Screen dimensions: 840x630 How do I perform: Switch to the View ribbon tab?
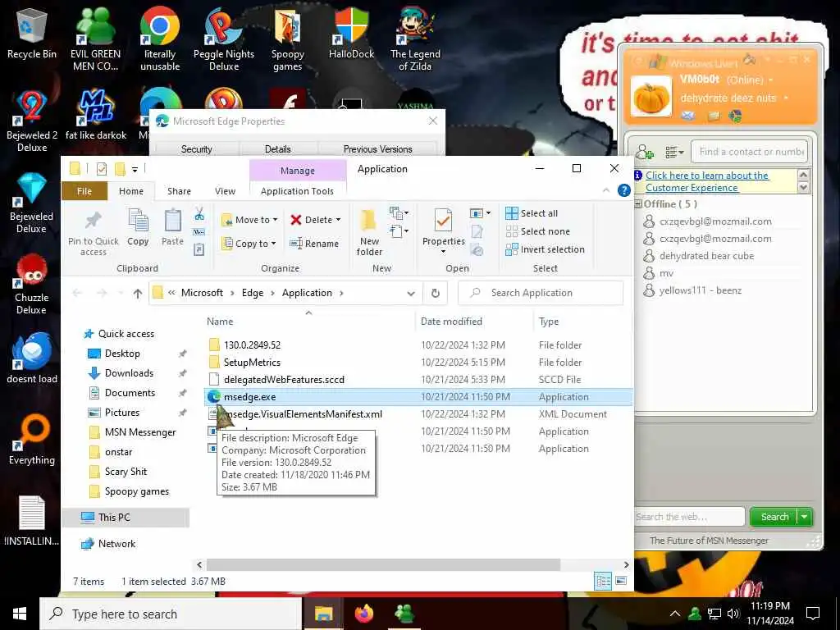tap(225, 190)
